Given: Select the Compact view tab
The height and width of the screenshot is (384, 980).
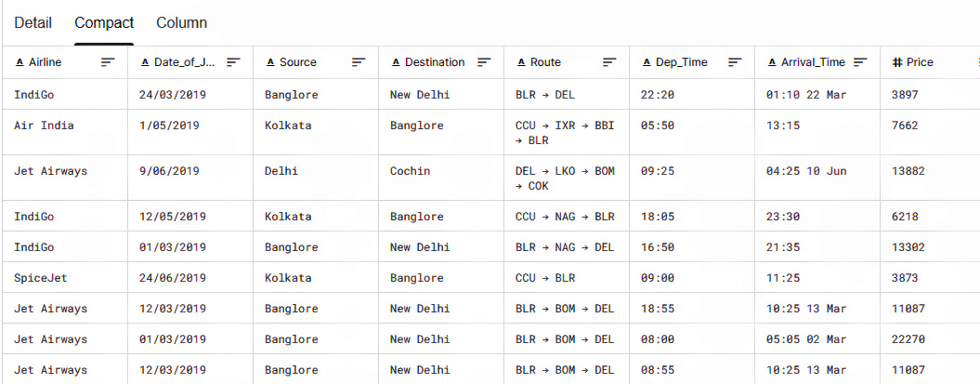Looking at the screenshot, I should click(x=104, y=22).
